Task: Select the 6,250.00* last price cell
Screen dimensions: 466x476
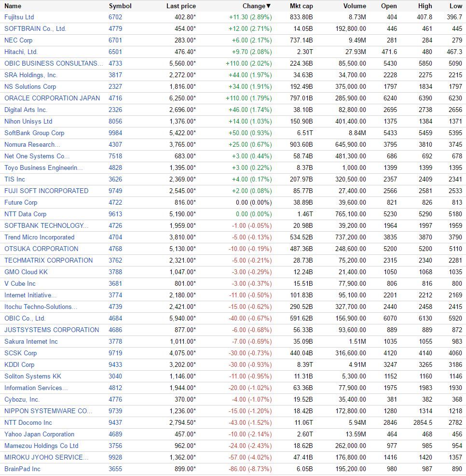Action: point(183,98)
